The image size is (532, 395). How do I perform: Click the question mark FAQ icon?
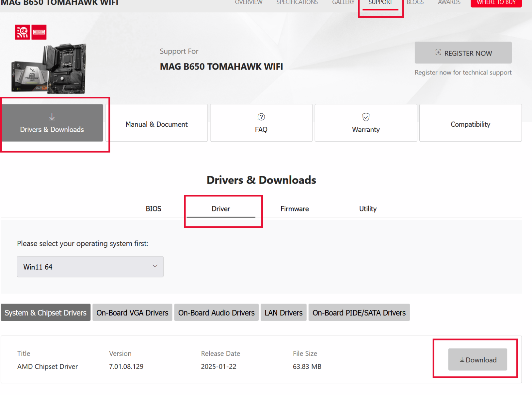click(x=261, y=117)
